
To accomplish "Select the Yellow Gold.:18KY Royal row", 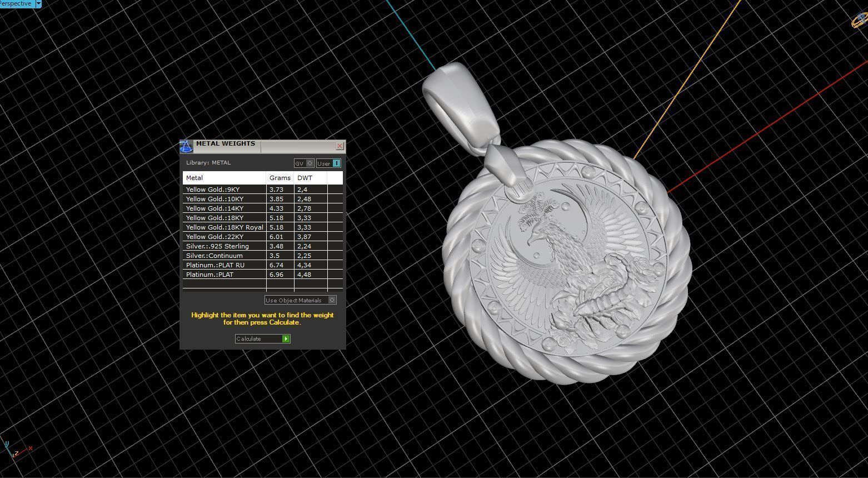I will point(262,227).
